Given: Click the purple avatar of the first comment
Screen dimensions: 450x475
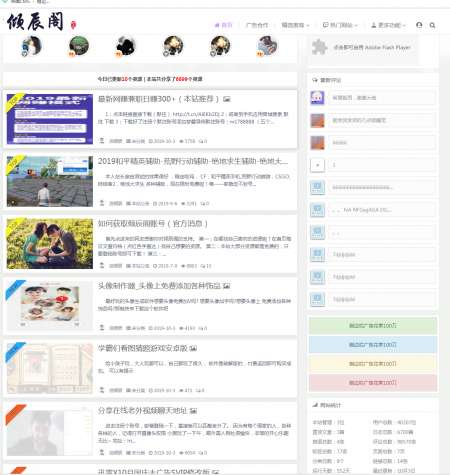Looking at the screenshot, I should coord(317,98).
